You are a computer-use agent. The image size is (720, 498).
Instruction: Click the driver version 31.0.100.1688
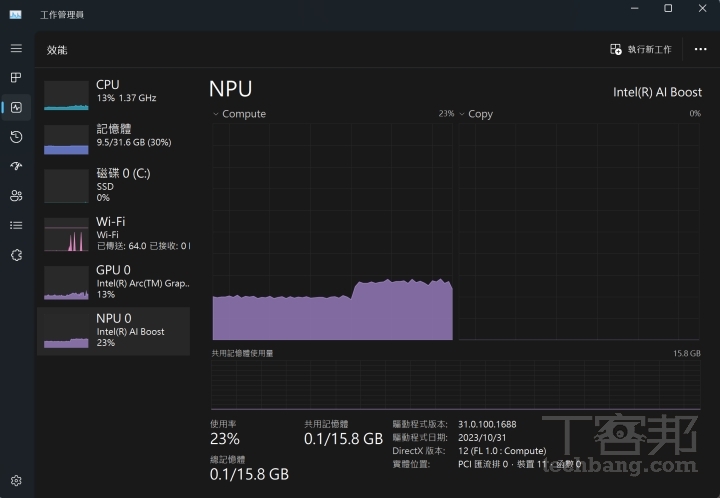point(487,424)
